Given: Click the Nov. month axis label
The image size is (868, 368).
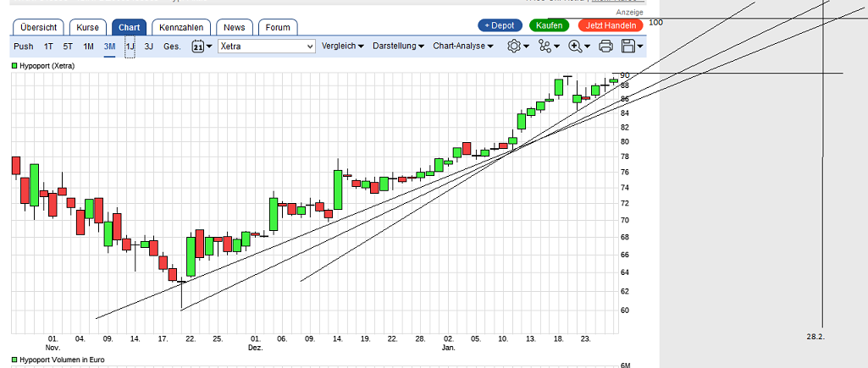Looking at the screenshot, I should pyautogui.click(x=53, y=348).
